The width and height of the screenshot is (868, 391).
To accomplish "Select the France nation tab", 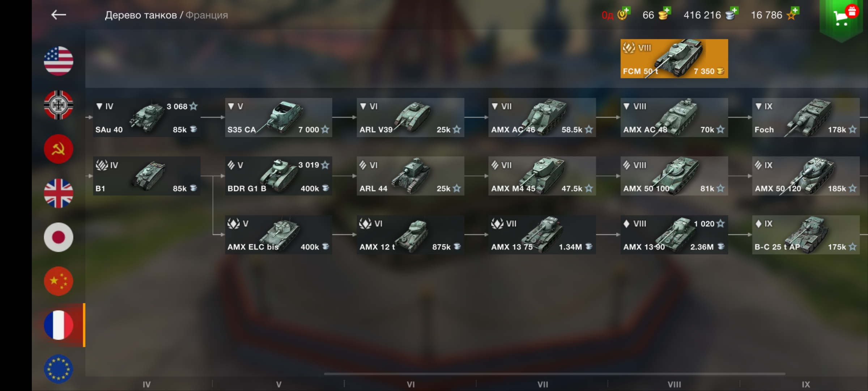I will click(x=59, y=325).
